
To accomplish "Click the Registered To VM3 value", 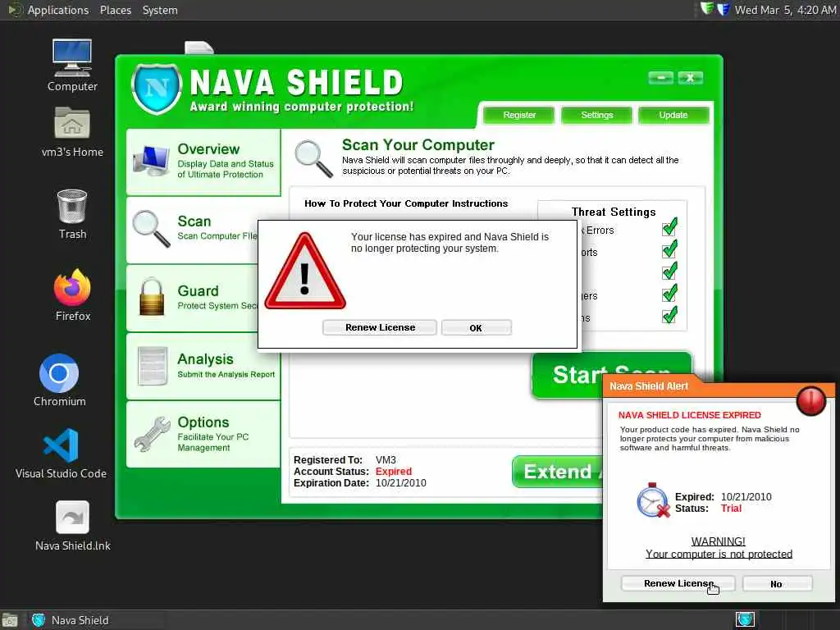I will click(x=386, y=460).
